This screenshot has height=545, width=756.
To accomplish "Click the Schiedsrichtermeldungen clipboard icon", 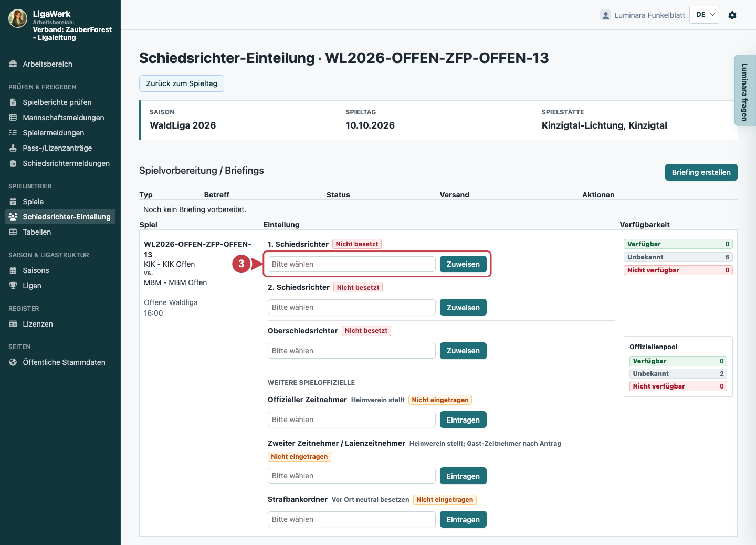I will (13, 163).
